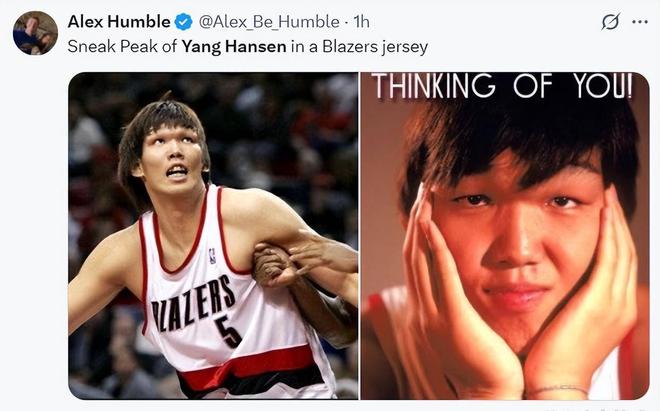This screenshot has height=411, width=660.
Task: Open the right Thinking Of You image
Action: point(505,236)
